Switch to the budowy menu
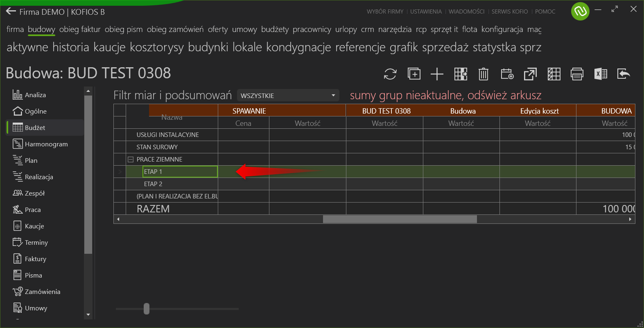 pyautogui.click(x=41, y=29)
